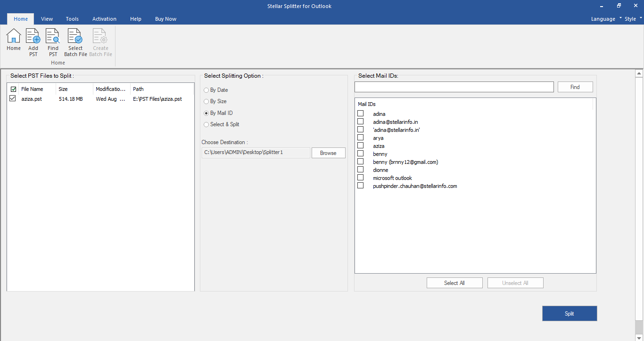Click the E:\PST Files\aziza.pst path cell

pyautogui.click(x=157, y=99)
